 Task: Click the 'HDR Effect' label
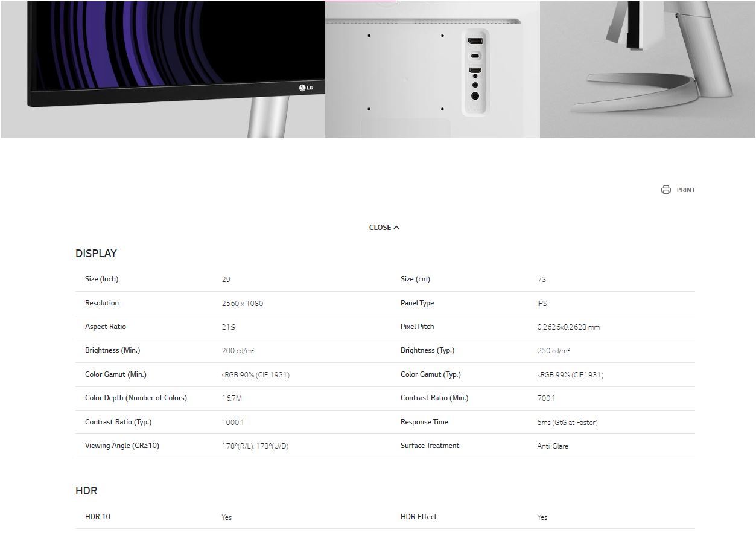pyautogui.click(x=419, y=517)
